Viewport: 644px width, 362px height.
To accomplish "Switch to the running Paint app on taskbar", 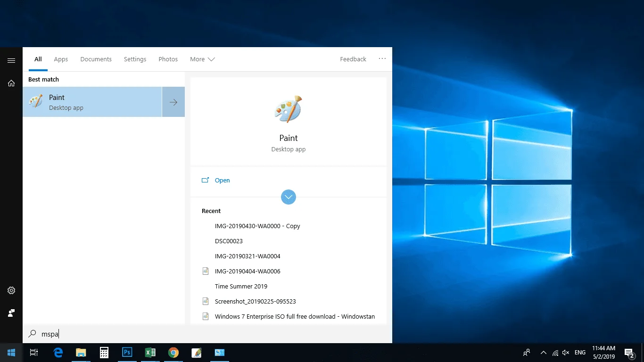I will click(196, 352).
